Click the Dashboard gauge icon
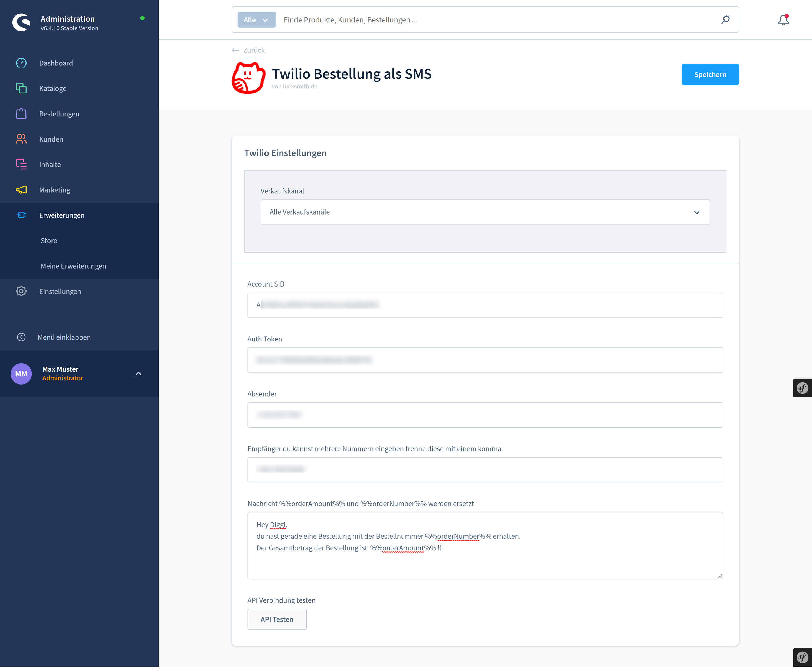Viewport: 812px width, 667px height. tap(21, 63)
